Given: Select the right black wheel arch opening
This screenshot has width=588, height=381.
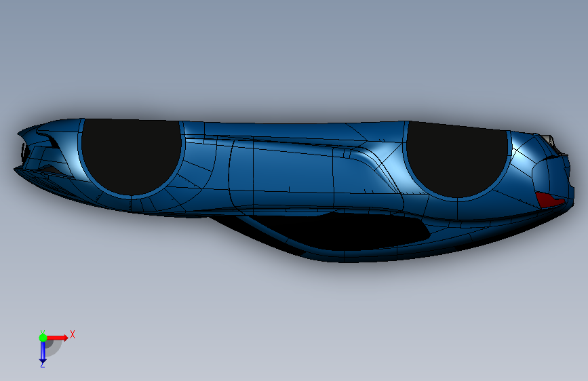Looking at the screenshot, I should [457, 160].
